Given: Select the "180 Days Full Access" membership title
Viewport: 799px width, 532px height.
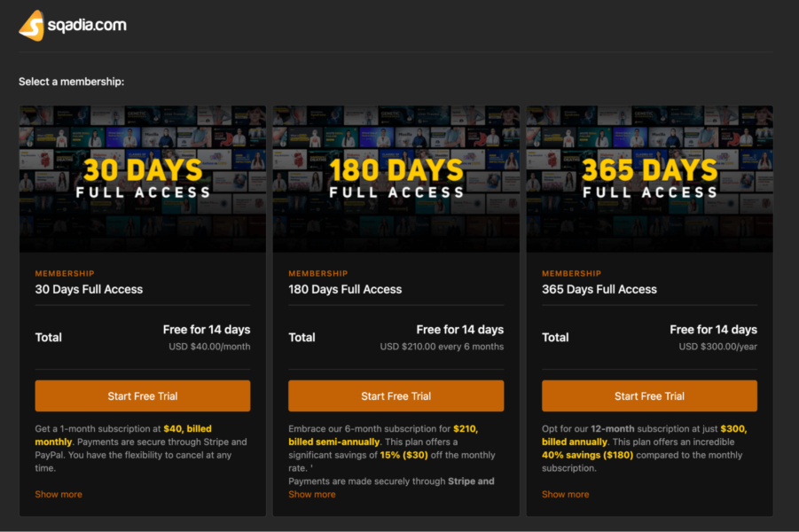Looking at the screenshot, I should point(345,289).
